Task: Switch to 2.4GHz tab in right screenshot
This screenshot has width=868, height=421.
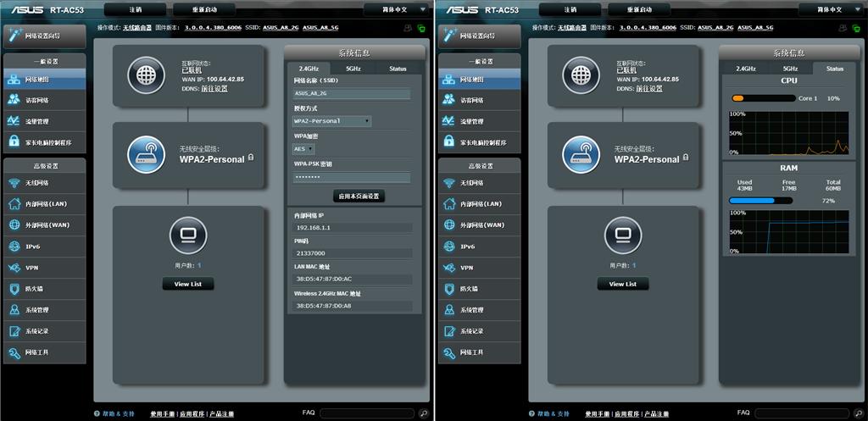Action: [745, 69]
